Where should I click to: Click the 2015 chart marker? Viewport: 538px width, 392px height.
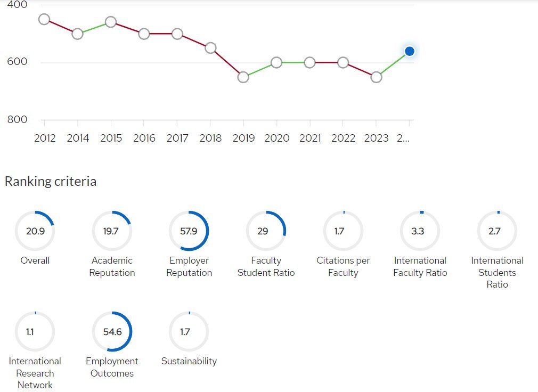[111, 22]
